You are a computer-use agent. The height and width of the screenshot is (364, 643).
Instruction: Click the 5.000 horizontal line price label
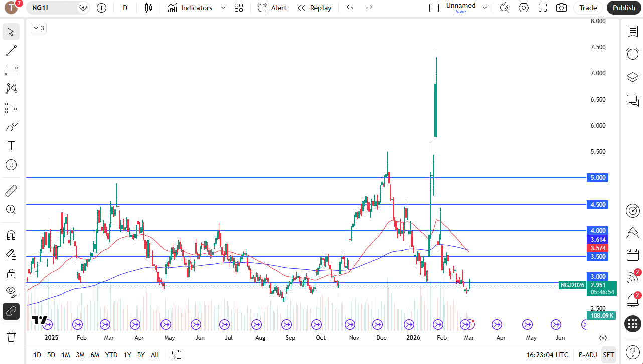tap(597, 178)
